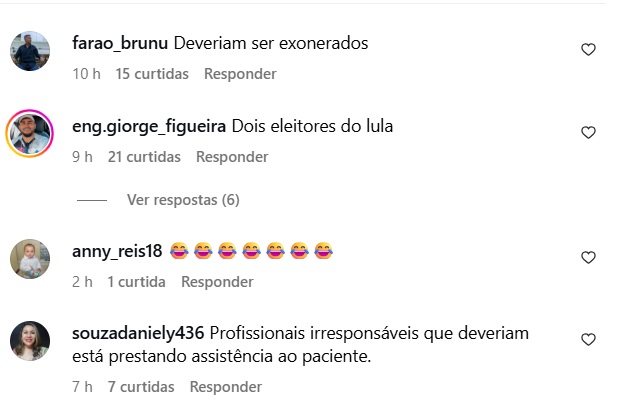The image size is (621, 409).
Task: Visit anny_reis18's profile by username
Action: [117, 251]
